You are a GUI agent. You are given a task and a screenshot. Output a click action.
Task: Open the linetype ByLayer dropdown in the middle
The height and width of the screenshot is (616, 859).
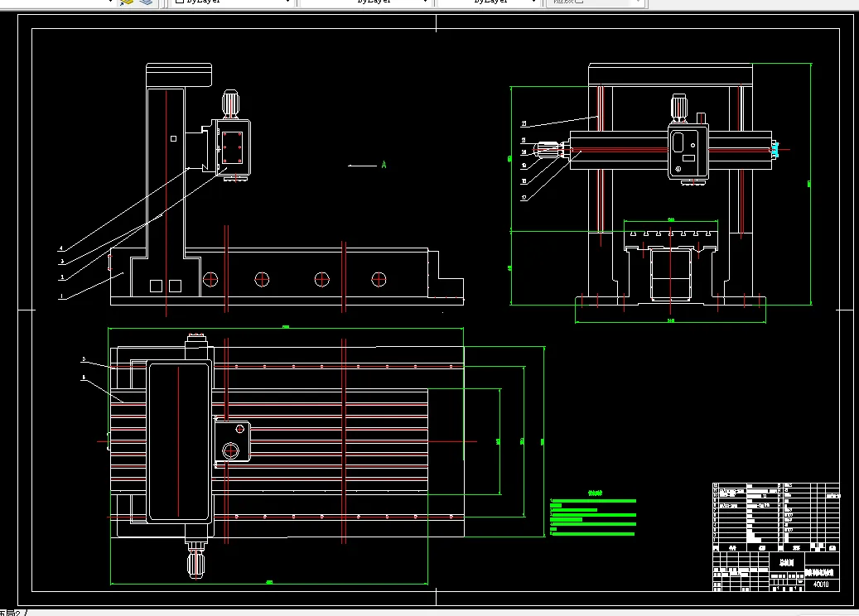[x=364, y=2]
